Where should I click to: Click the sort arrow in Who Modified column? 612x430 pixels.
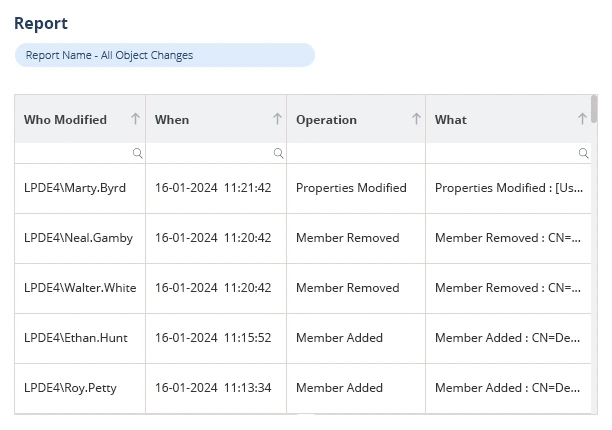(x=135, y=119)
